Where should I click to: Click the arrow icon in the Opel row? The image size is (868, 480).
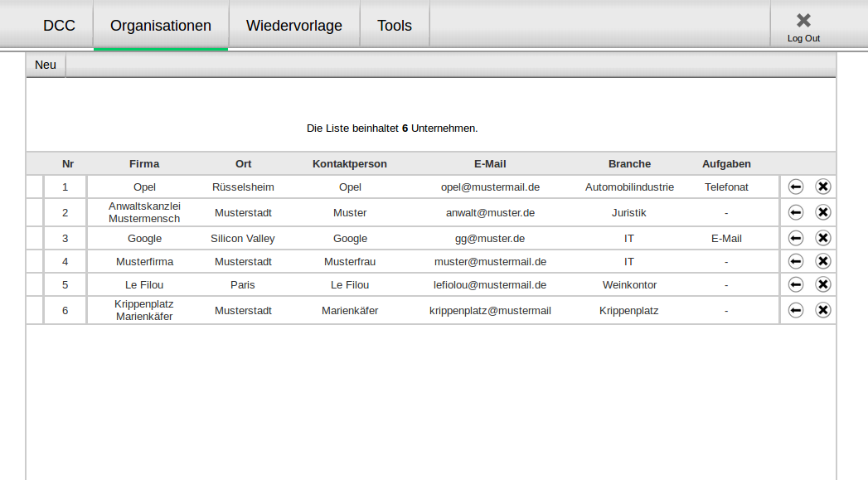tap(795, 187)
